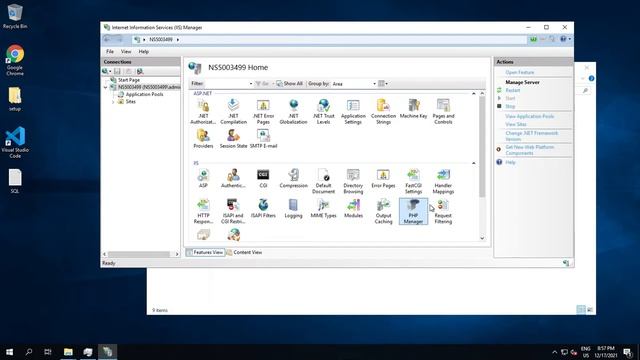Open Compression feature icon
The height and width of the screenshot is (360, 640).
point(293,178)
